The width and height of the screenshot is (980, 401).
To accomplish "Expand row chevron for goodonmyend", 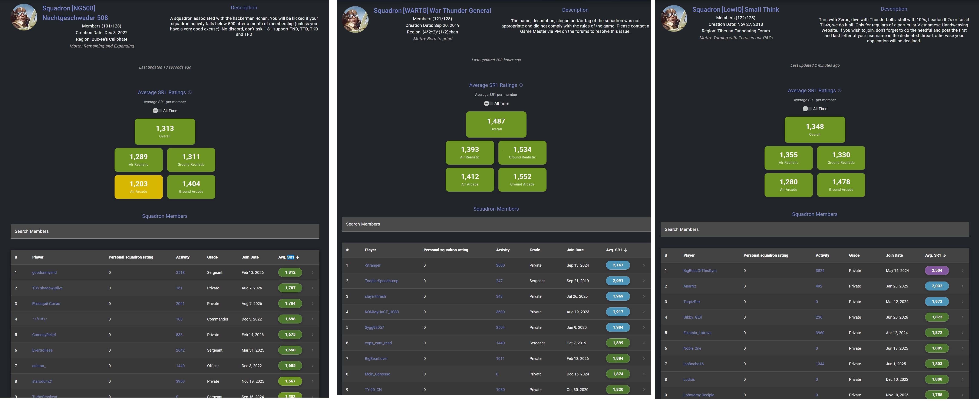I will pyautogui.click(x=313, y=272).
